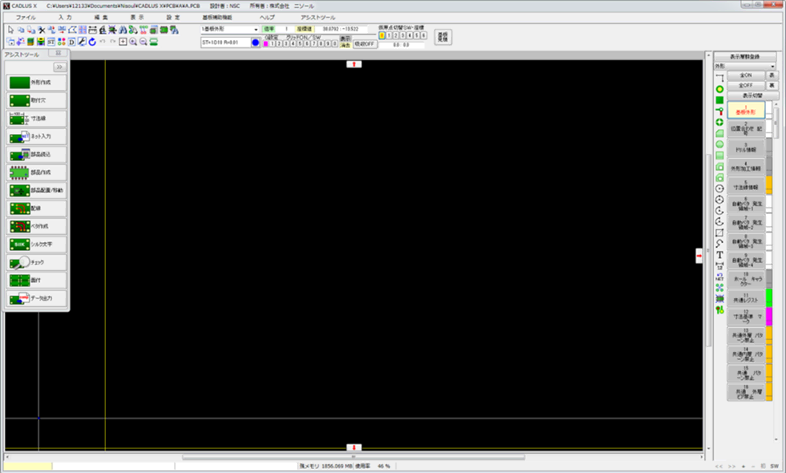Open 面付 panelization assist tool

pyautogui.click(x=37, y=280)
